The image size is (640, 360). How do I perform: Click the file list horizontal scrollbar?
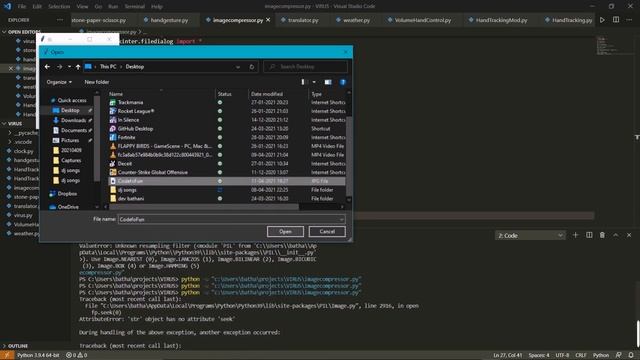click(x=204, y=207)
